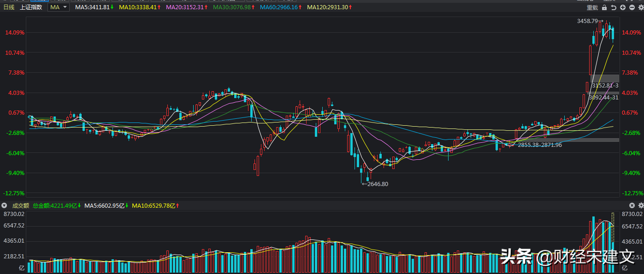The width and height of the screenshot is (644, 274).
Task: Click the 3458.79 high price marker
Action: click(591, 21)
